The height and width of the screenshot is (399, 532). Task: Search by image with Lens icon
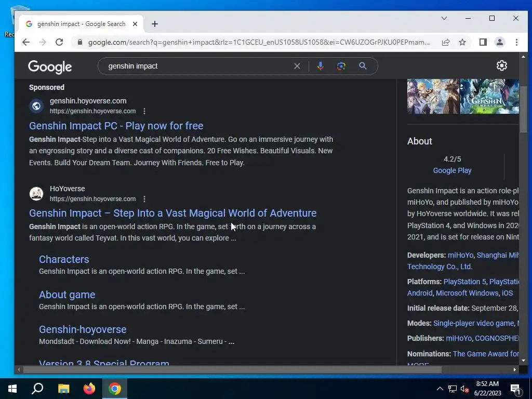pyautogui.click(x=341, y=66)
